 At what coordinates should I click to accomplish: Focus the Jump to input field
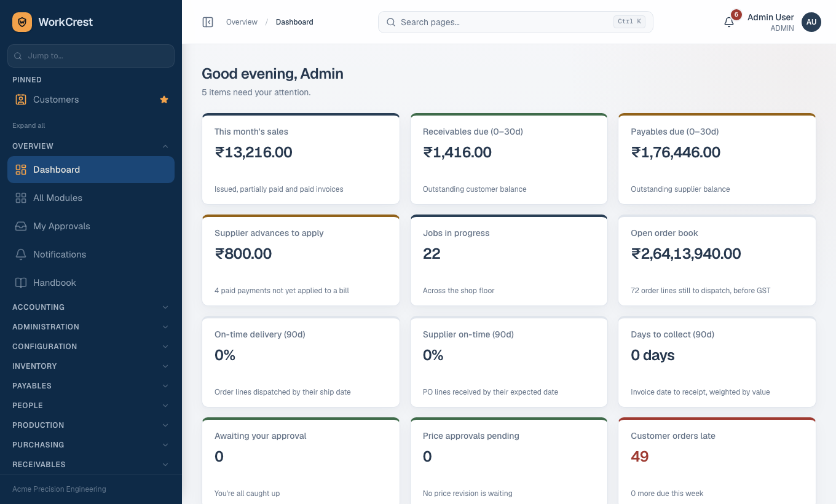91,56
